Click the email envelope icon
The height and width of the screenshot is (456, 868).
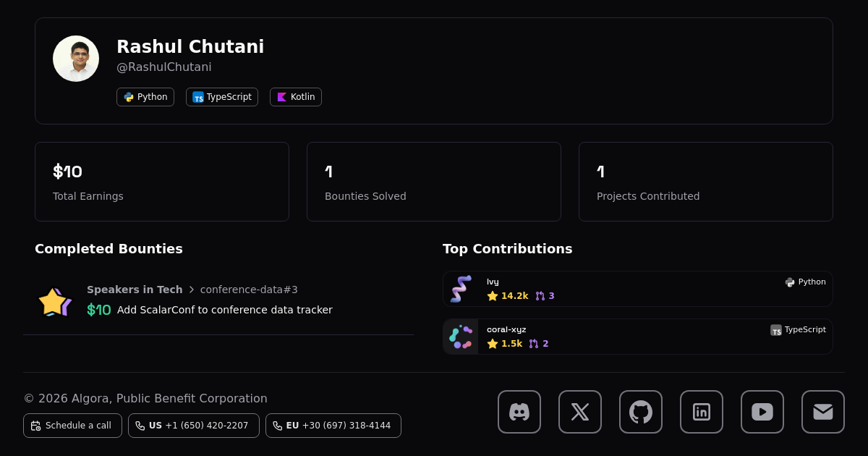tap(823, 412)
